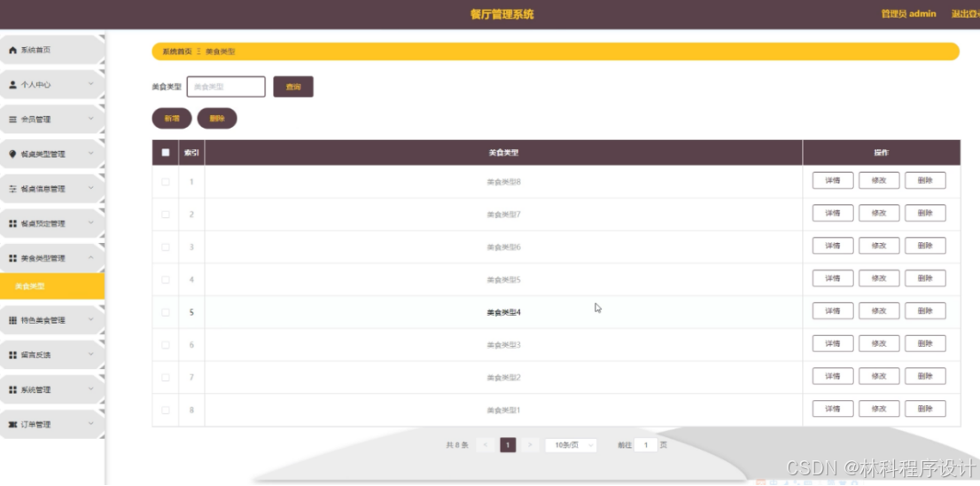The height and width of the screenshot is (486, 980).
Task: Open 详情 for row 美食类型5
Action: (833, 278)
